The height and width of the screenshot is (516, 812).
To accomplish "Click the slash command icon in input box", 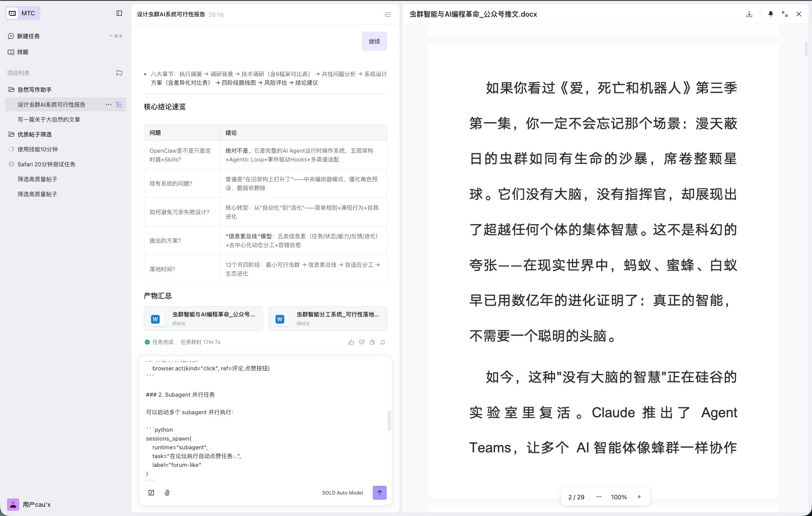I will (151, 493).
